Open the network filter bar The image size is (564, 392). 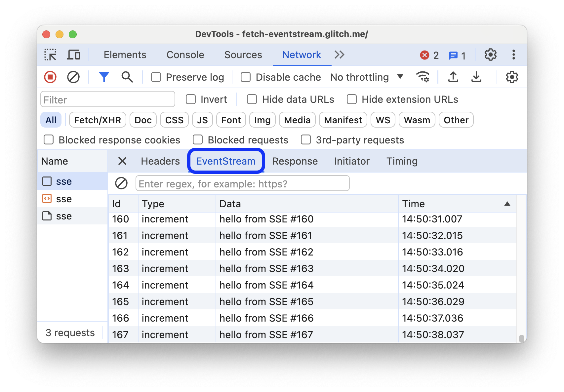(x=104, y=77)
